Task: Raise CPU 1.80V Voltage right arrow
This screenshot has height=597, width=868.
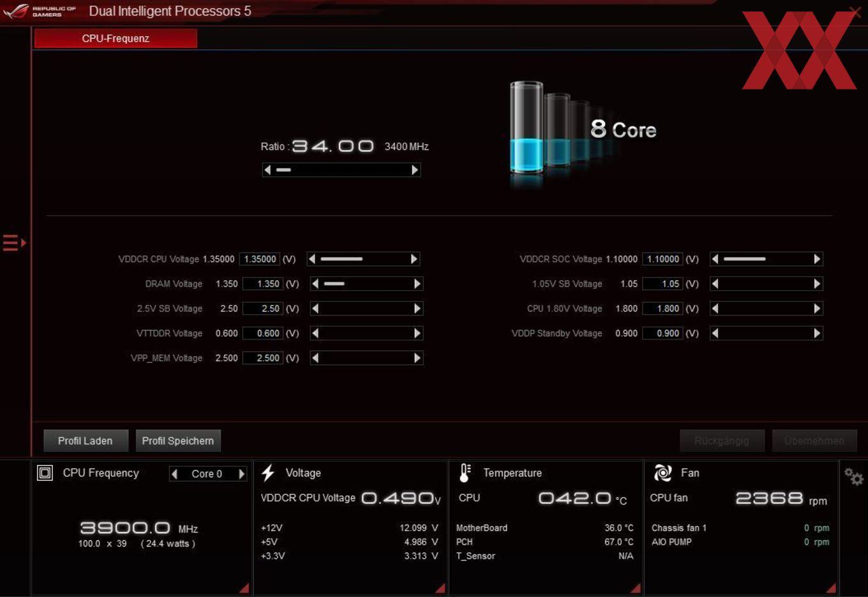Action: pos(817,308)
